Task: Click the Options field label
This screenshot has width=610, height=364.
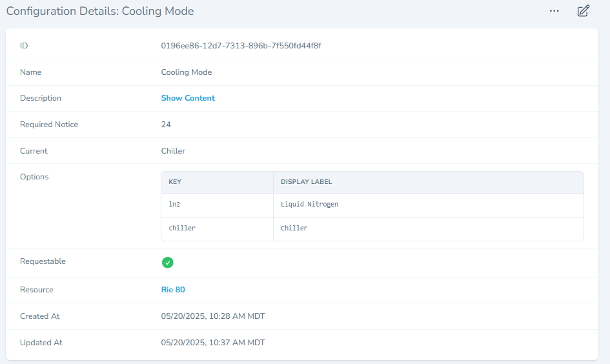Action: coord(34,177)
